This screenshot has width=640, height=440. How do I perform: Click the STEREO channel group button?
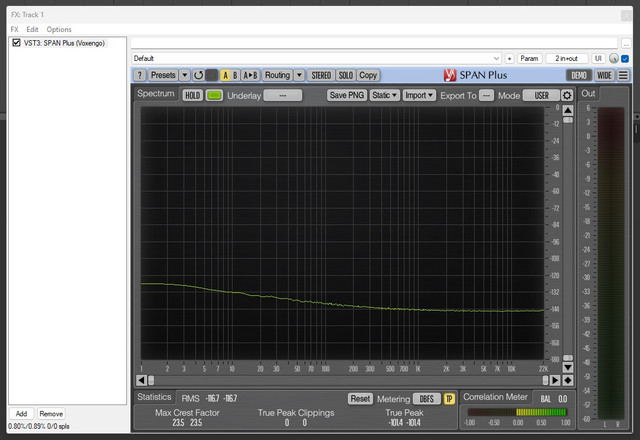point(321,75)
